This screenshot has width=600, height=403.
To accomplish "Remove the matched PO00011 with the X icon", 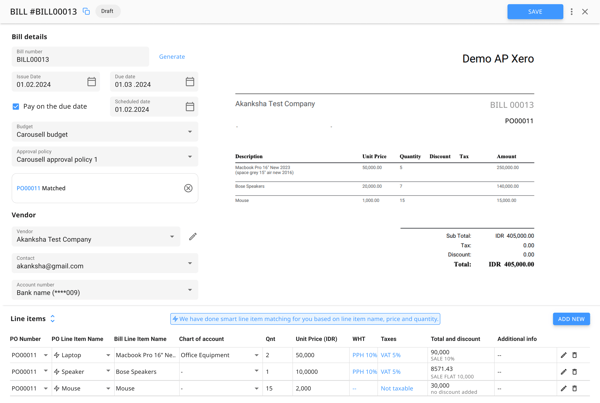I will pyautogui.click(x=188, y=188).
